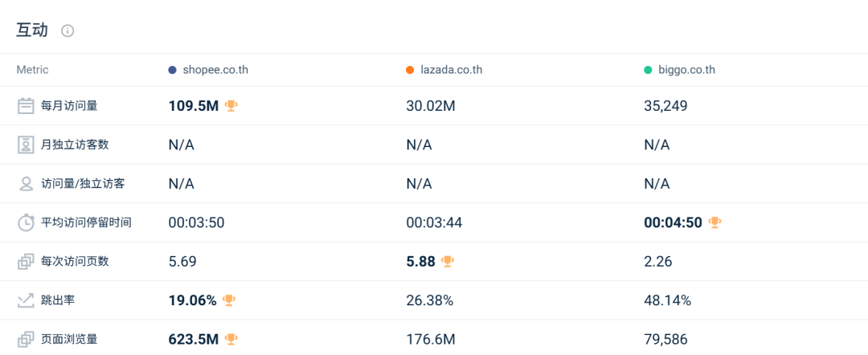
Task: Click the 月独立访客数 person icon
Action: pyautogui.click(x=26, y=145)
